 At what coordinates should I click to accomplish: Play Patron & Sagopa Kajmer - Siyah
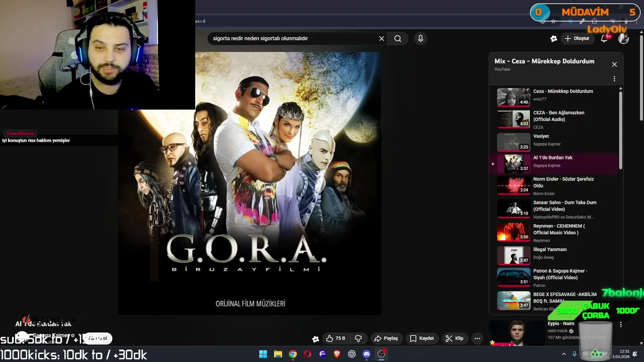point(553,278)
